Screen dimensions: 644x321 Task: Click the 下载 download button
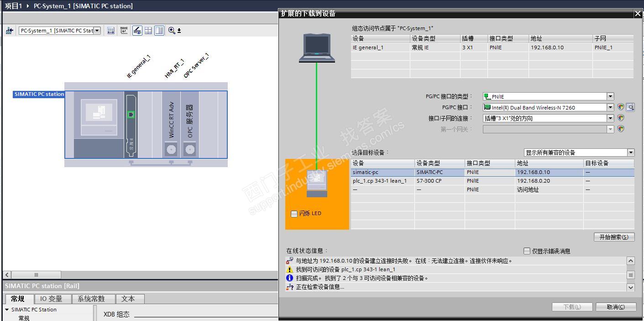click(x=572, y=307)
